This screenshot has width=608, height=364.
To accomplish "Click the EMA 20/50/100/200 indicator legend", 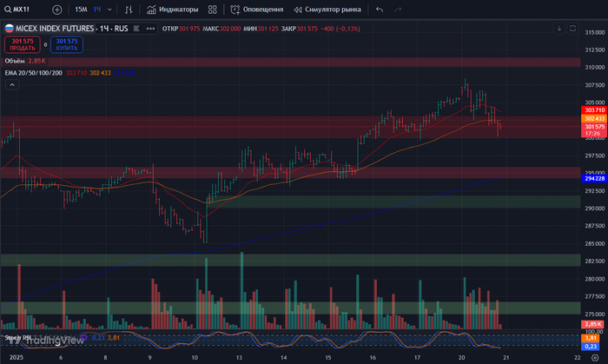I will point(33,73).
